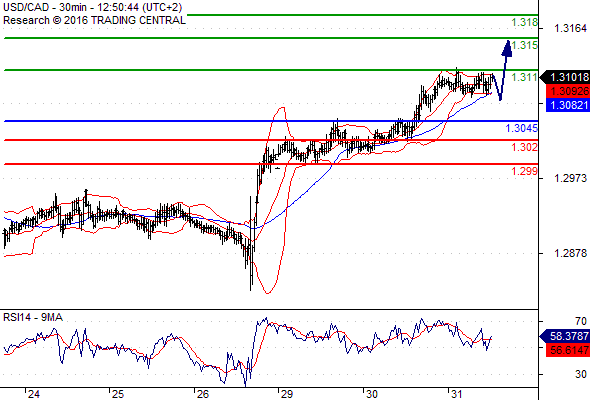Click the blue 1.3045 pivot label
Screen dimensions: 590x400
(522, 128)
